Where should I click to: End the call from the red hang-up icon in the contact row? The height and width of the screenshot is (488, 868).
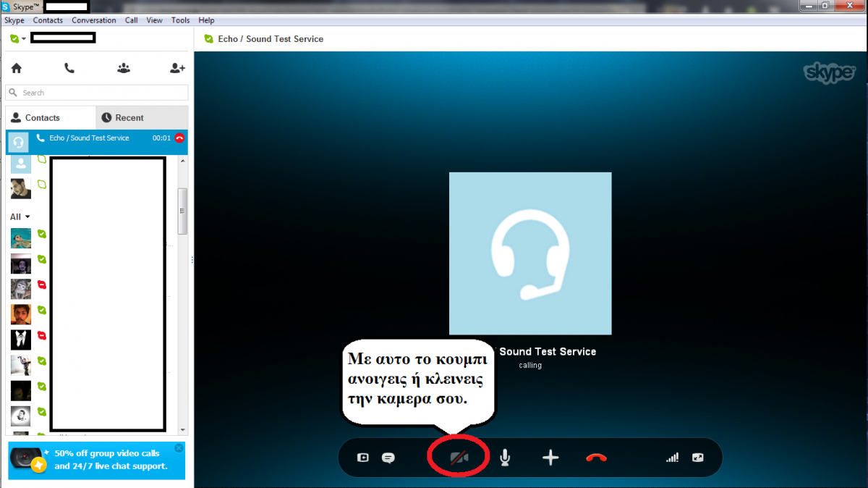tap(179, 138)
